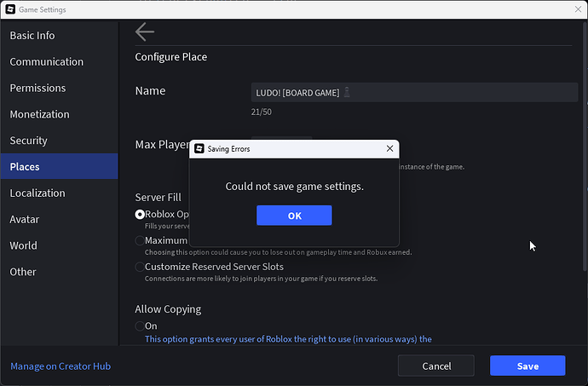Switch to the Permissions tab

click(x=60, y=88)
